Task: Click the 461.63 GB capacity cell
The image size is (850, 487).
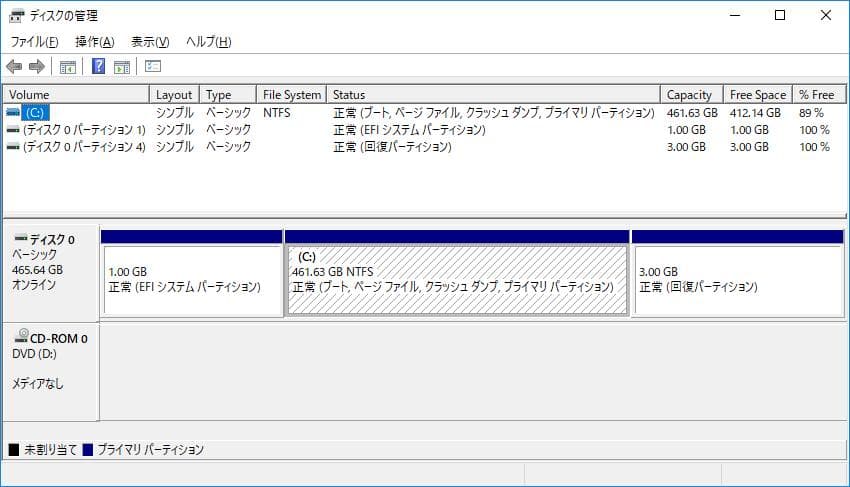Action: (692, 113)
